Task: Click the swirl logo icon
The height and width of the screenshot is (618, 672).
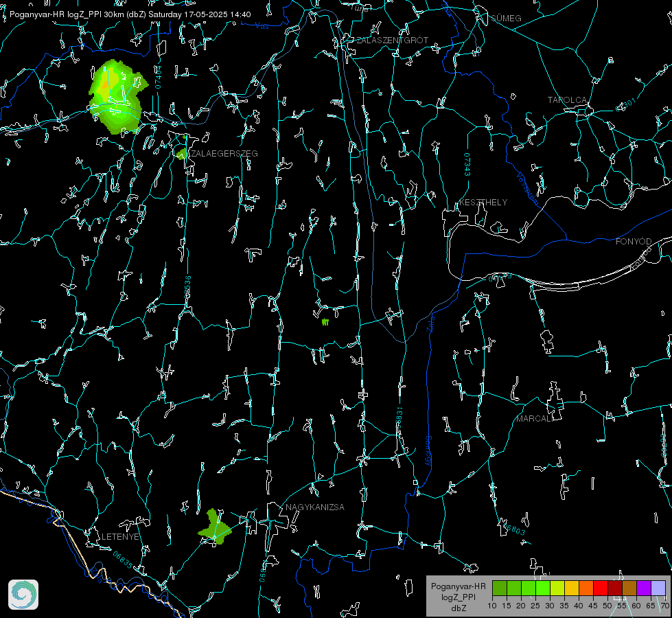Action: coord(23,595)
